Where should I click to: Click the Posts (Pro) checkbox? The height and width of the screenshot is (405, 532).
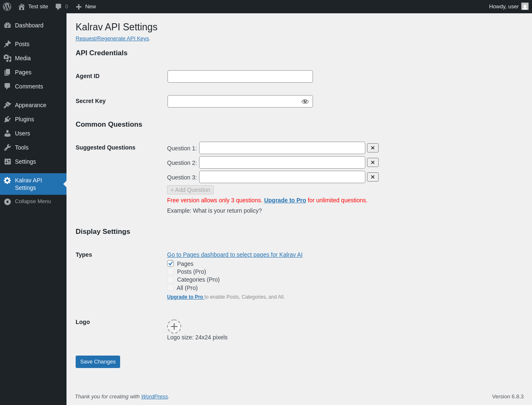170,271
